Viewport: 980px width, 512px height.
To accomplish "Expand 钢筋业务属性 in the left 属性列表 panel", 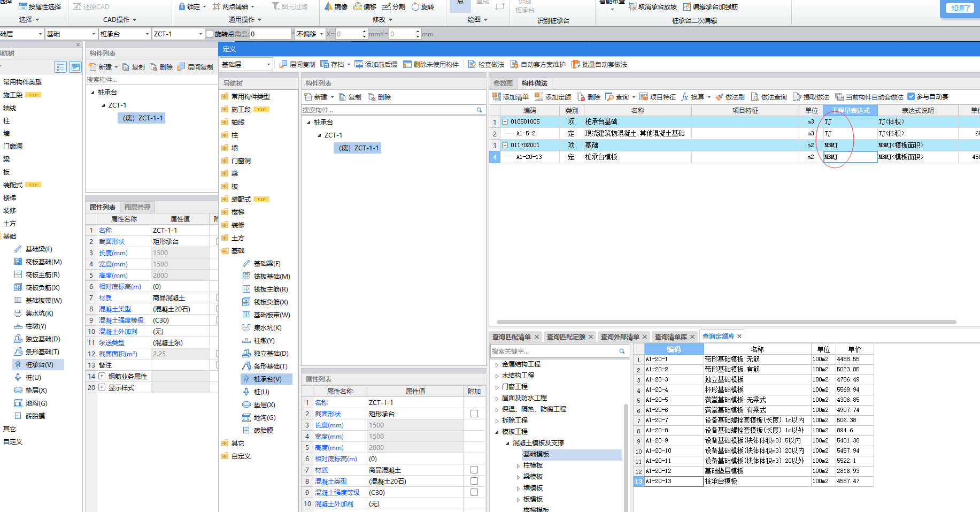I will [102, 376].
